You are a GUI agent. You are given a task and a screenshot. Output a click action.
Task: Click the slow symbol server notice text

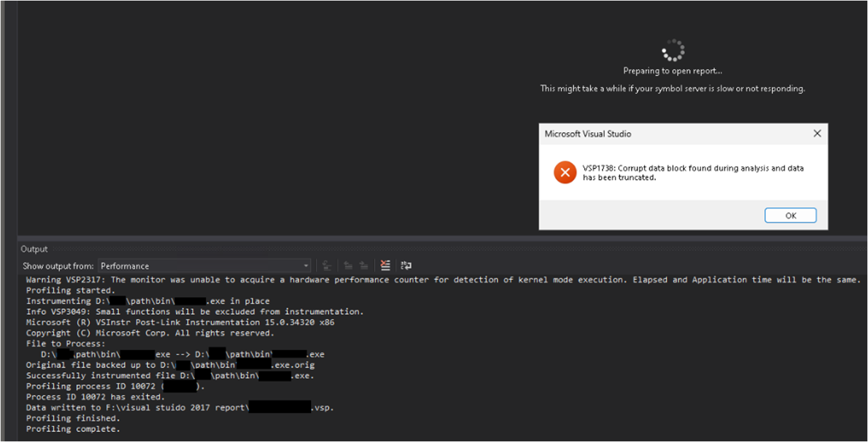pyautogui.click(x=672, y=89)
